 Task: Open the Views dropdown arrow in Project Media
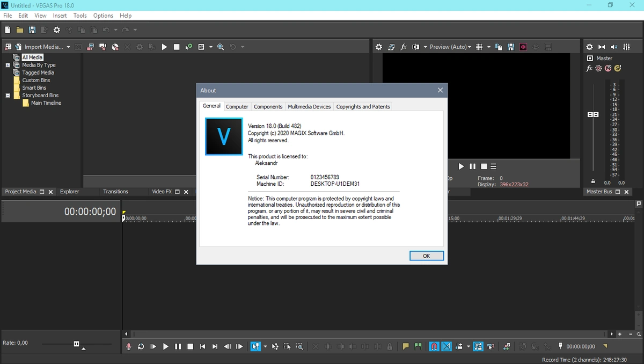click(211, 47)
